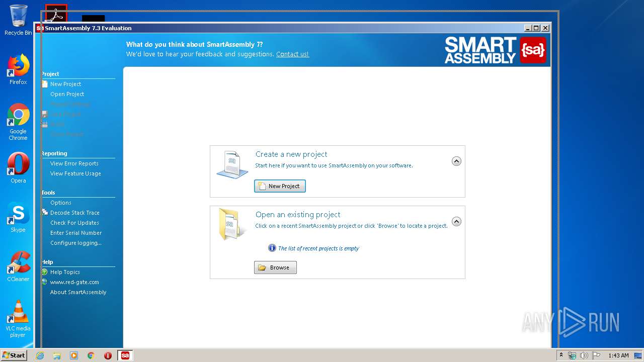Follow the Contact us! link
The width and height of the screenshot is (644, 362).
point(292,54)
